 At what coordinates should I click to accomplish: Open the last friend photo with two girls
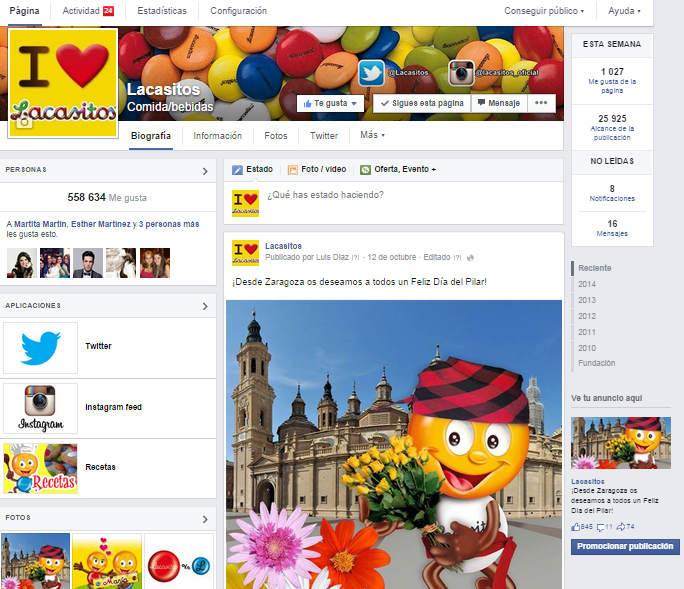[155, 263]
